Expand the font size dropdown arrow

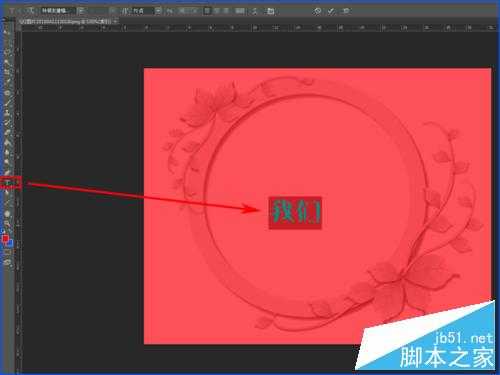point(158,11)
